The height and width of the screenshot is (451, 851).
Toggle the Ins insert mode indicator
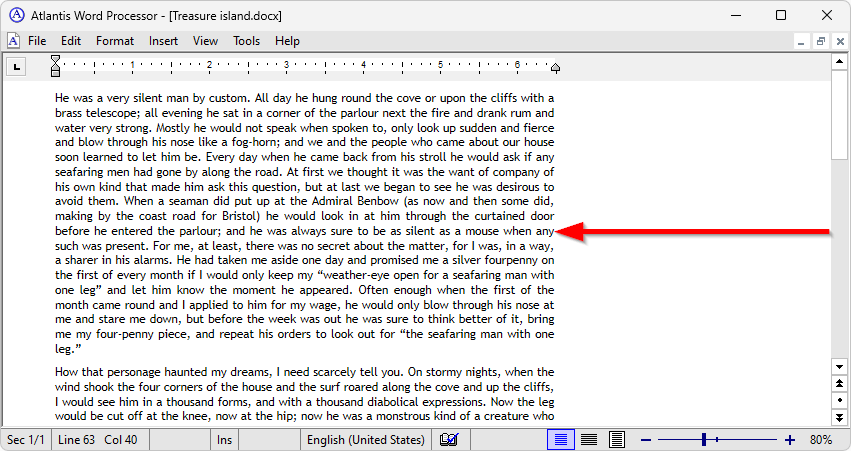tap(224, 440)
